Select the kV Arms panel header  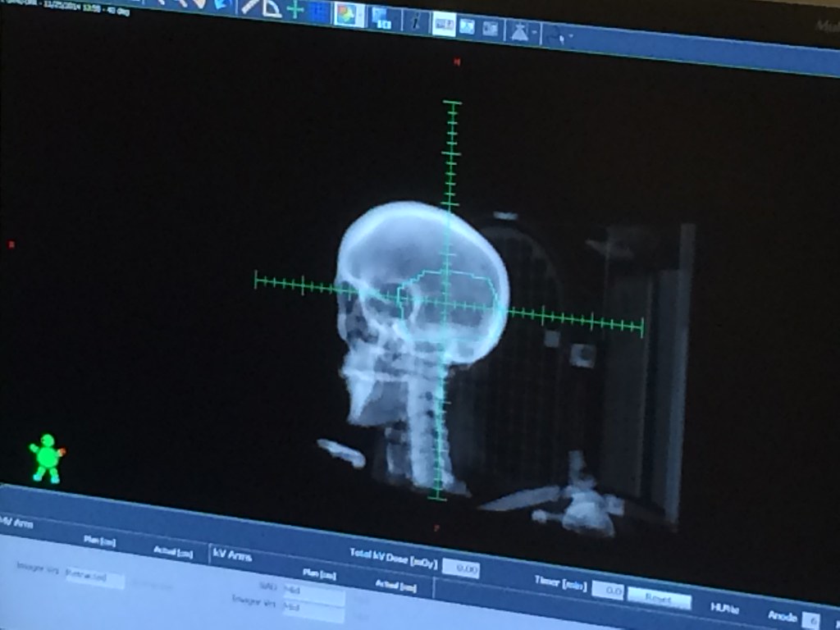pos(232,555)
